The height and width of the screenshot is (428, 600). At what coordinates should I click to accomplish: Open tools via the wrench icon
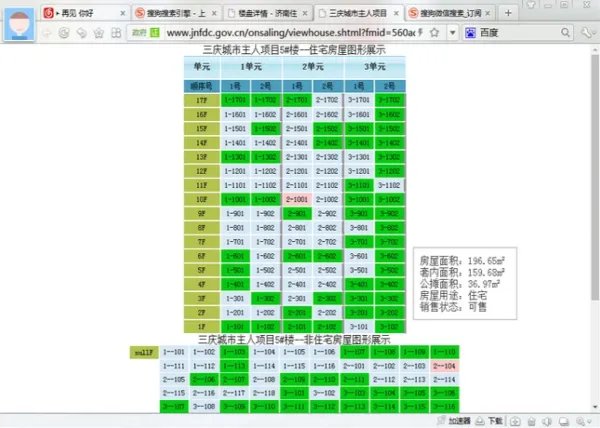587,33
